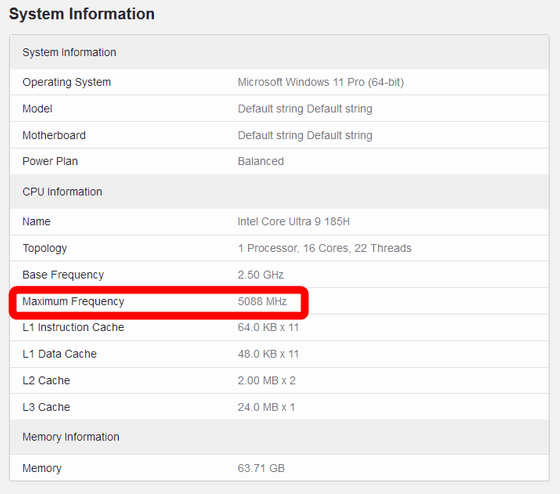This screenshot has width=560, height=494.
Task: Click the Power Plan Balanced value
Action: pyautogui.click(x=261, y=161)
